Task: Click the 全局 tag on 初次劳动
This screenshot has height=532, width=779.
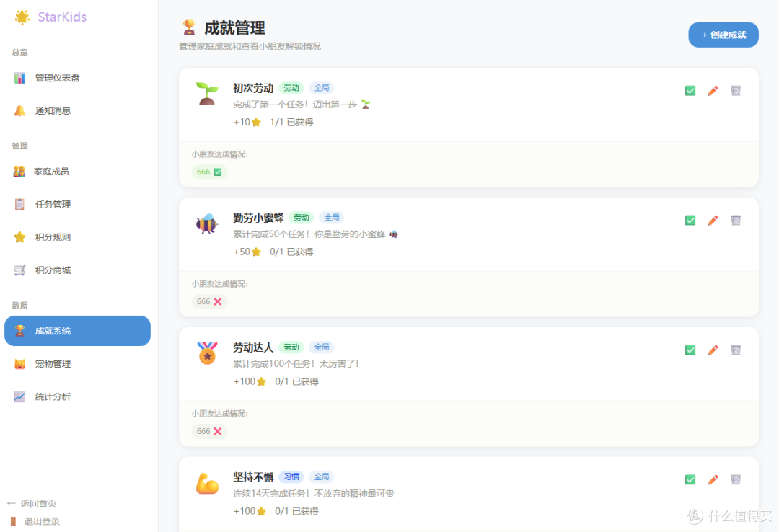Action: [x=322, y=88]
